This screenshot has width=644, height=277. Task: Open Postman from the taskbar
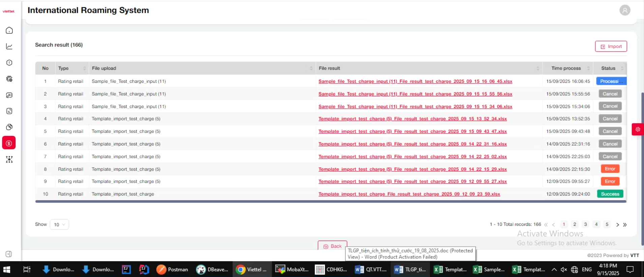point(172,270)
